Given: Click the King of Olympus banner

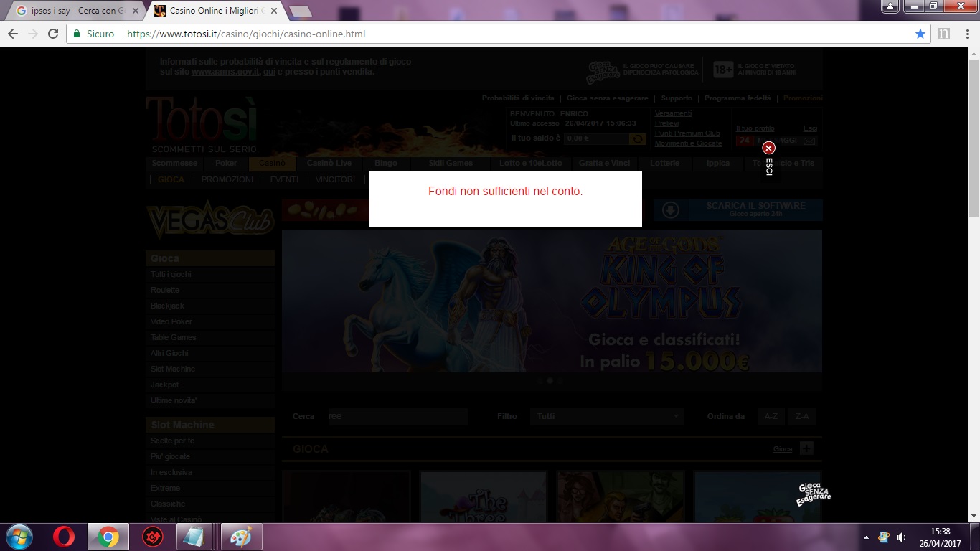Looking at the screenshot, I should (552, 301).
